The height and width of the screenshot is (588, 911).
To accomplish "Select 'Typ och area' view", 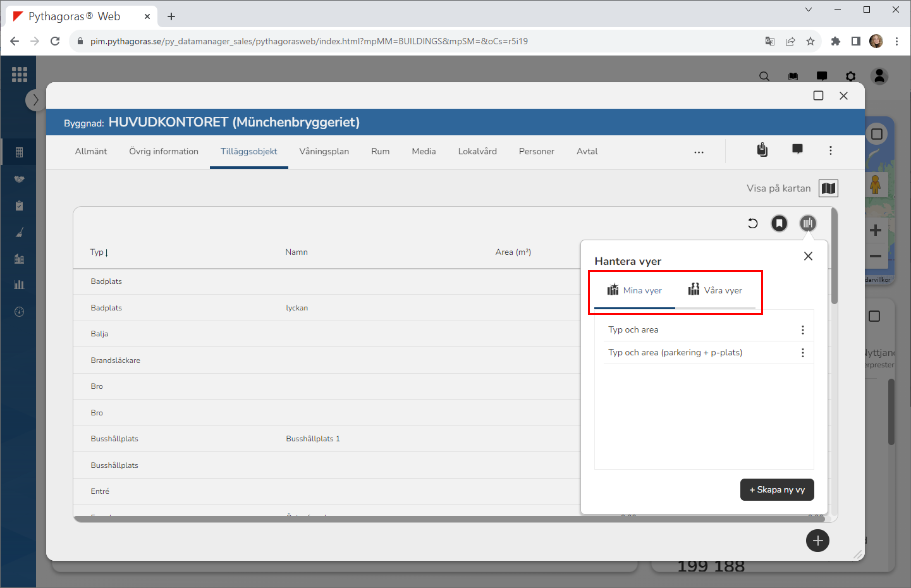I will pos(633,330).
